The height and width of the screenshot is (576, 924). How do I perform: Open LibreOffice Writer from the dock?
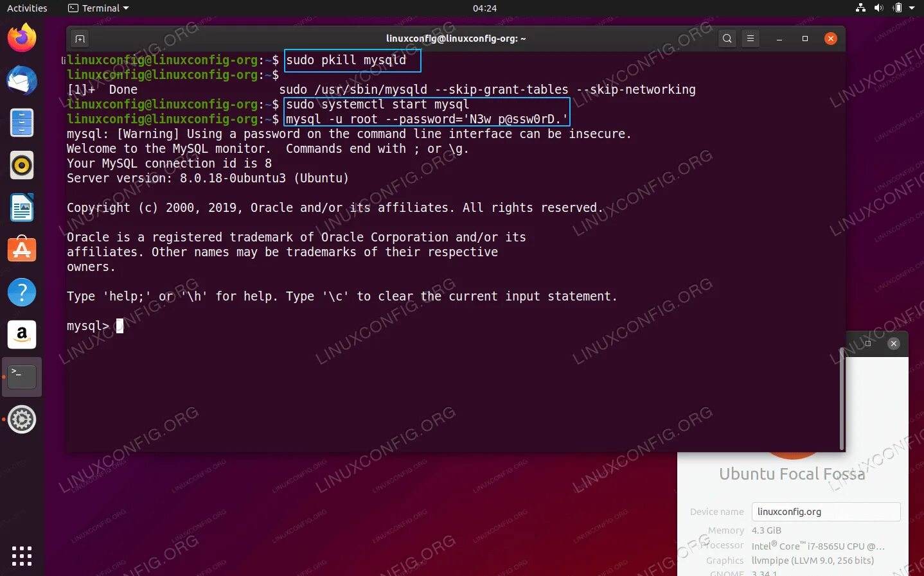pos(22,207)
